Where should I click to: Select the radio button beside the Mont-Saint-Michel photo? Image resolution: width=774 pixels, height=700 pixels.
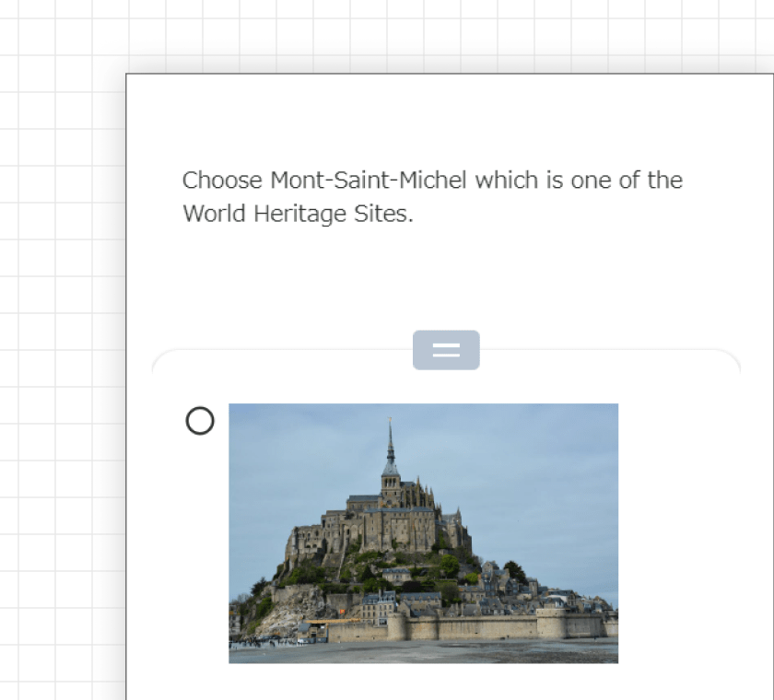pos(200,421)
